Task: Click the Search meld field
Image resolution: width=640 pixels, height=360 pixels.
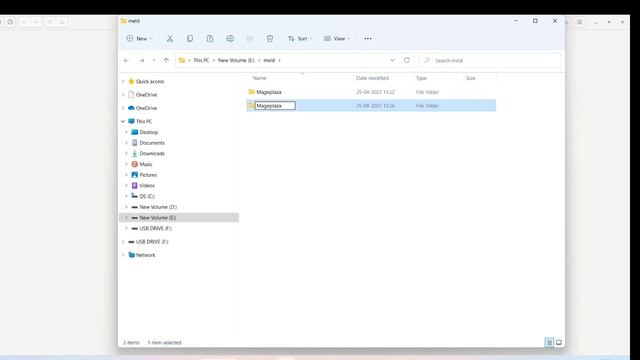Action: click(x=490, y=60)
